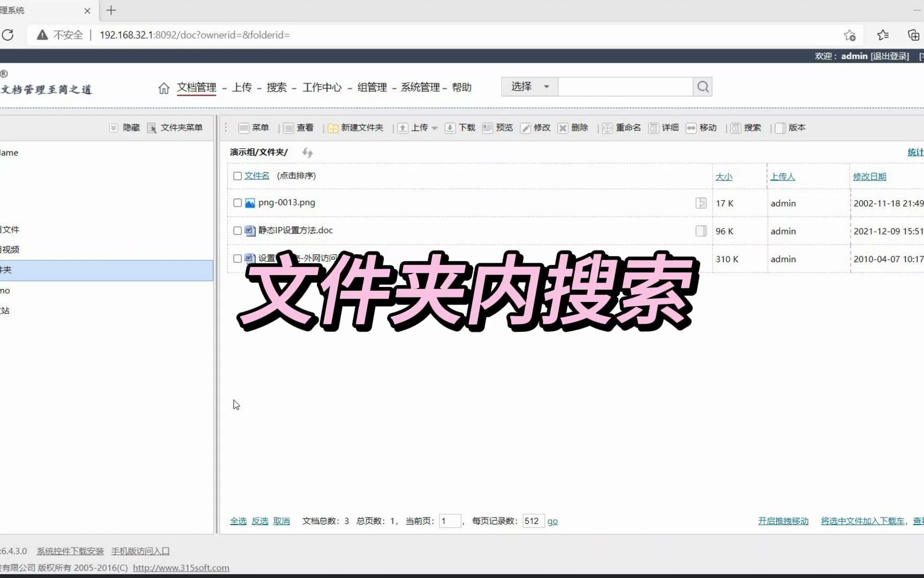Click the 下载 toolbar button
924x578 pixels.
(460, 128)
